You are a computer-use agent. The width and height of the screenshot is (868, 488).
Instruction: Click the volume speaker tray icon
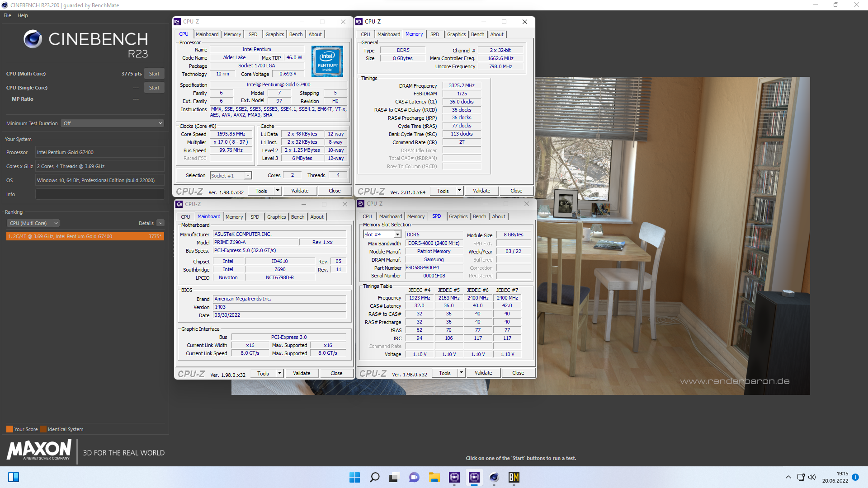click(x=812, y=477)
